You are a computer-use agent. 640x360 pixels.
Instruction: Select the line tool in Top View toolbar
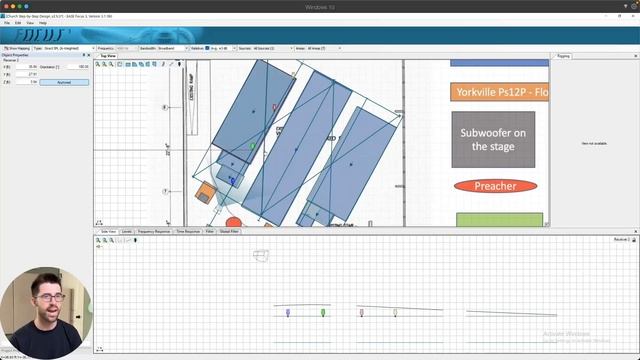[x=171, y=64]
